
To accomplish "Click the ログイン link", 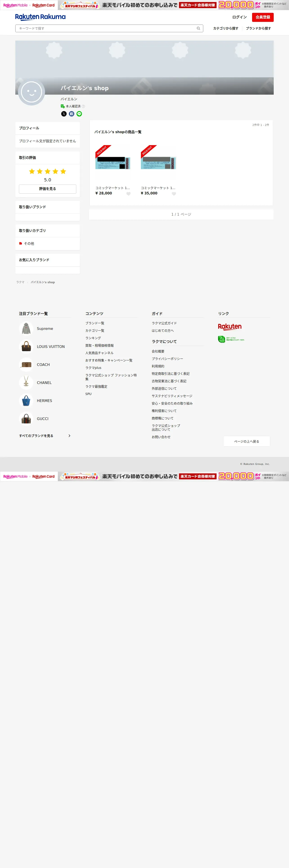I will coord(239,17).
